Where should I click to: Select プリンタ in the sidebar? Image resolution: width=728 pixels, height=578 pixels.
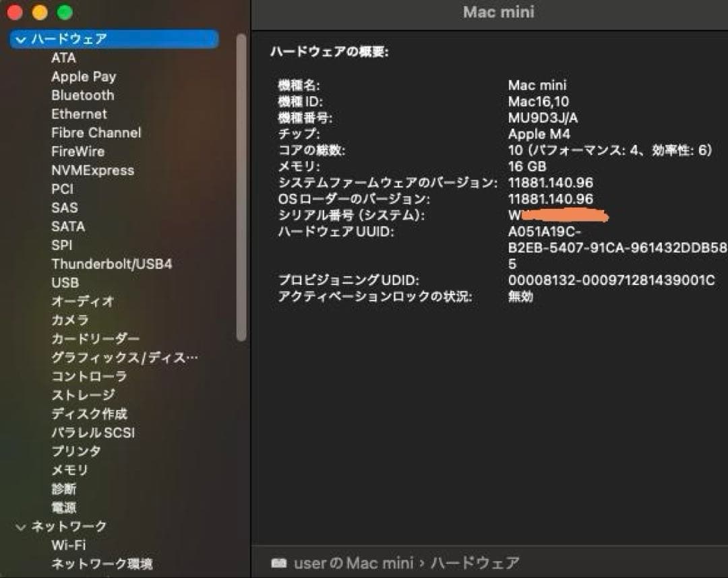(76, 451)
